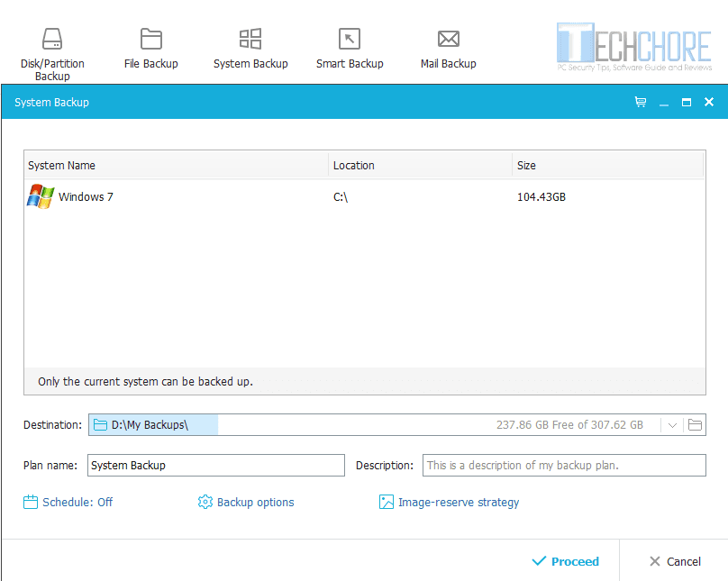This screenshot has height=581, width=728.
Task: Open the File Backup tool
Action: pyautogui.click(x=150, y=49)
